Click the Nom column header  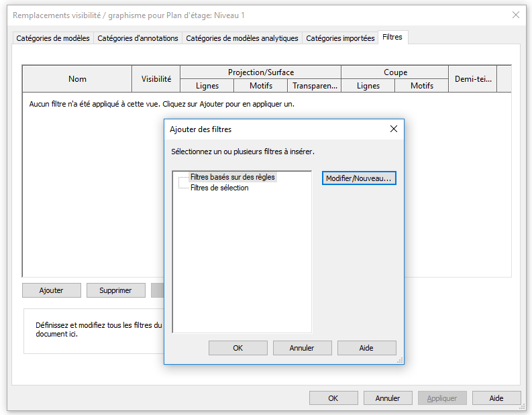(77, 79)
